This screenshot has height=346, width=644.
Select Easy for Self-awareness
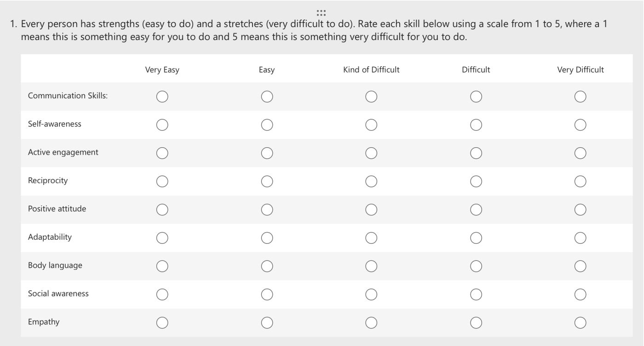click(267, 125)
